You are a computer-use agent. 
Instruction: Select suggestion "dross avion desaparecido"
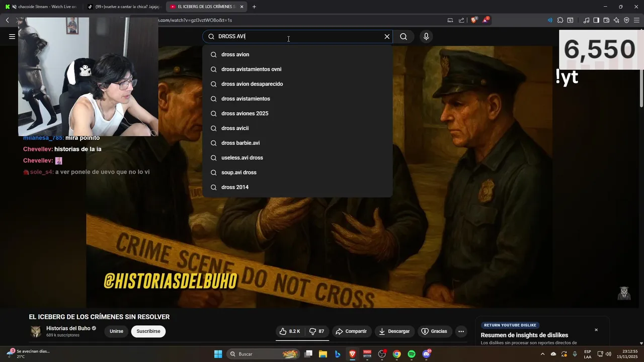[x=297, y=84]
